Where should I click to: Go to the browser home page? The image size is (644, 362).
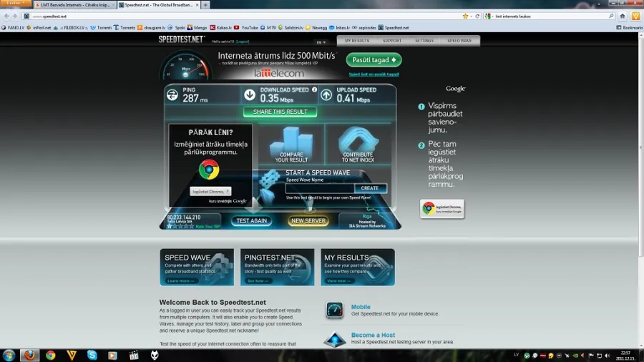pyautogui.click(x=623, y=16)
